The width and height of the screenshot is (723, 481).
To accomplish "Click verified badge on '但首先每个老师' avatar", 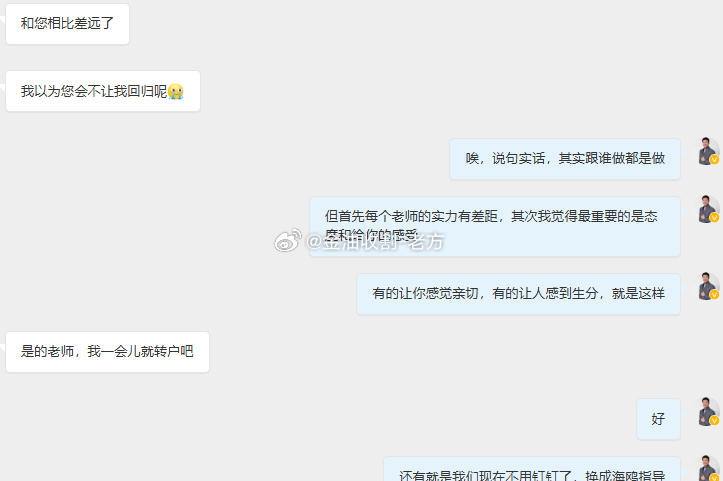I will point(714,218).
